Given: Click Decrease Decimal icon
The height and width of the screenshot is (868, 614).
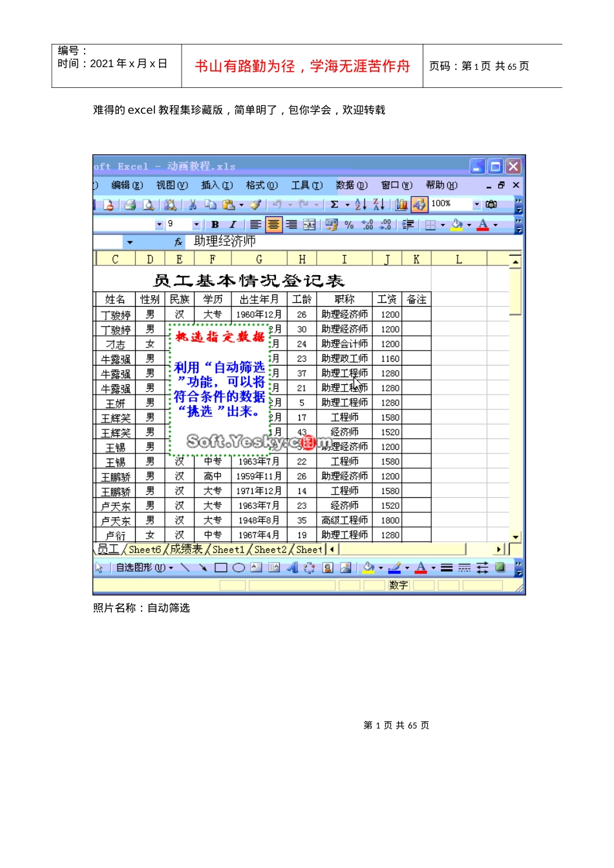Looking at the screenshot, I should coord(385,225).
